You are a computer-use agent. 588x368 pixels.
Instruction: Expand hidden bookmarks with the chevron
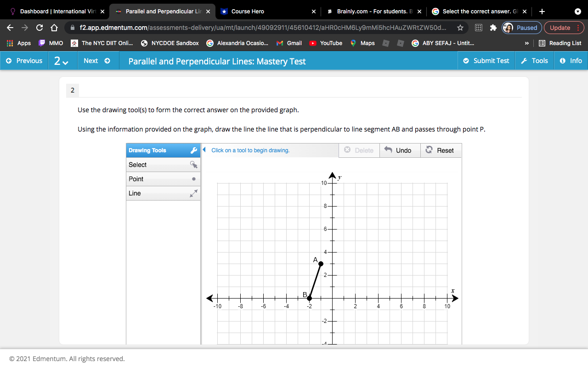pos(526,43)
